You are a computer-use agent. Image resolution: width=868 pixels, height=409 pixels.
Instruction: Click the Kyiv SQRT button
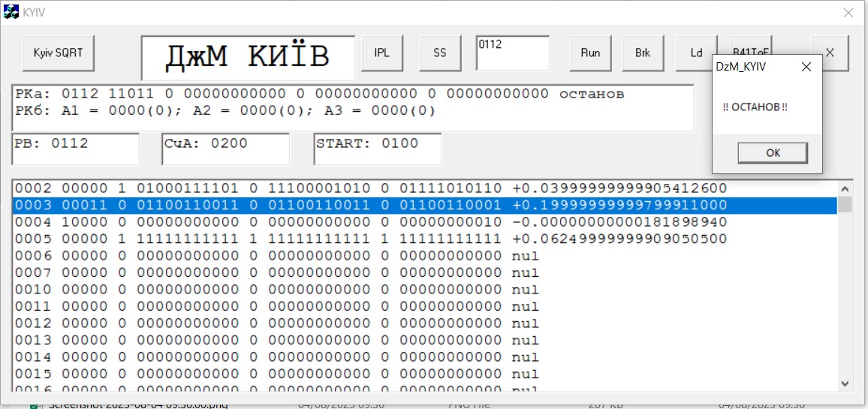coord(58,53)
